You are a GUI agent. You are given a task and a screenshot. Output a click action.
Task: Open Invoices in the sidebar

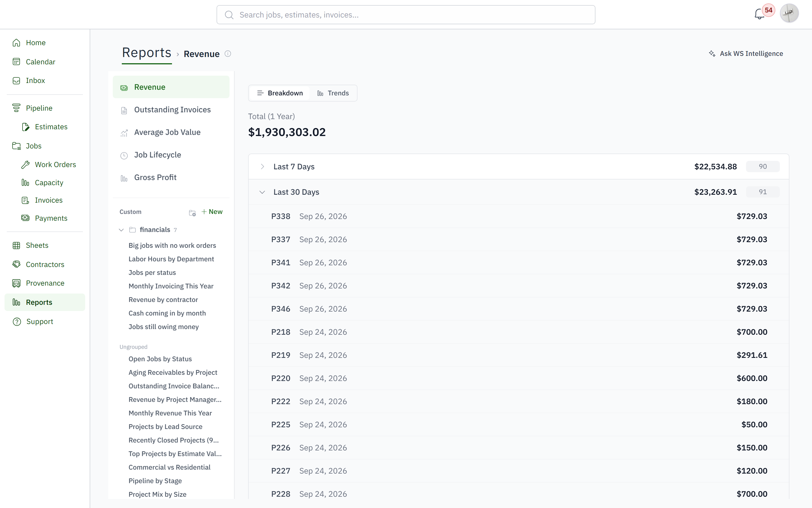click(x=49, y=200)
